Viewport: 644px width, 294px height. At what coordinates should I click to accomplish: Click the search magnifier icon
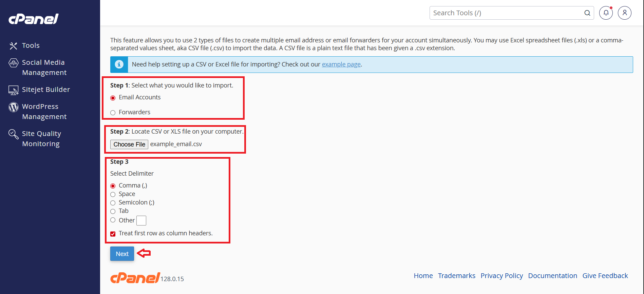pyautogui.click(x=587, y=13)
